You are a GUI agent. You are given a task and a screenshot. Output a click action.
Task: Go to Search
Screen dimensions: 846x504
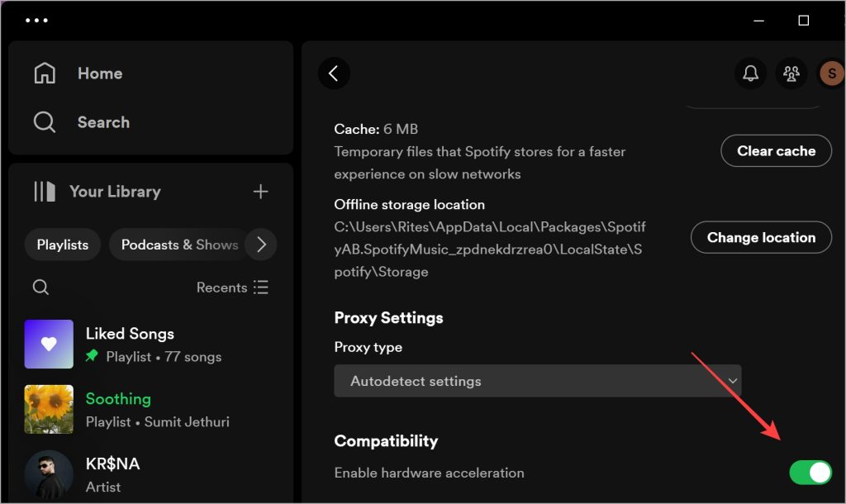(x=103, y=122)
